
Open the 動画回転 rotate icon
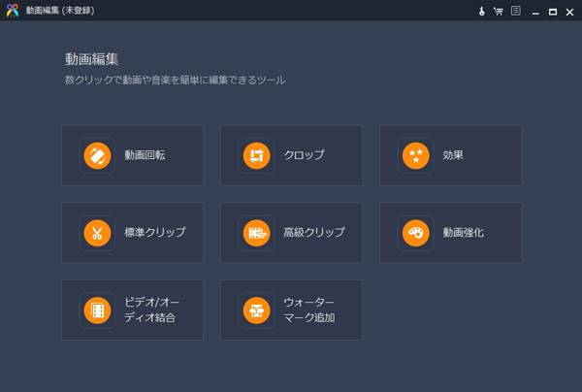(97, 155)
